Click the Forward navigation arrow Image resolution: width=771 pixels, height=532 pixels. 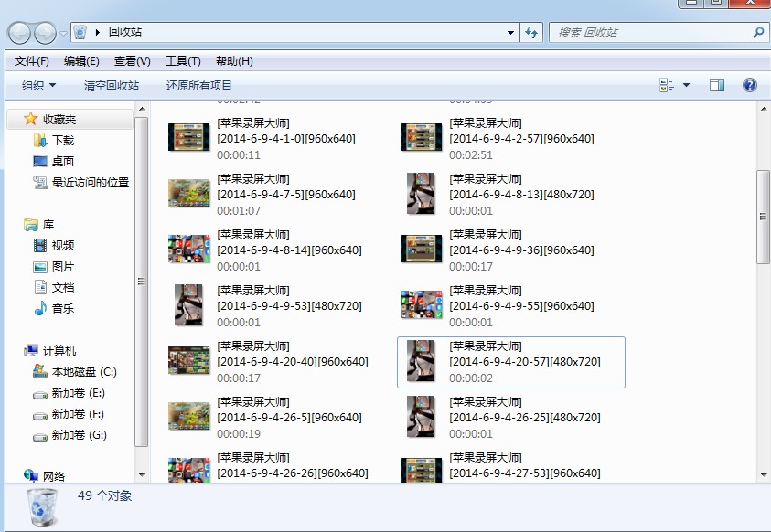tap(45, 33)
